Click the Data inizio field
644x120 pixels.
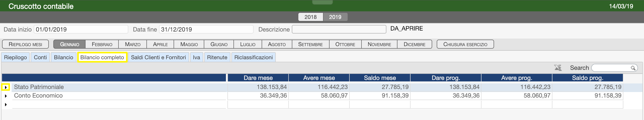click(x=81, y=29)
